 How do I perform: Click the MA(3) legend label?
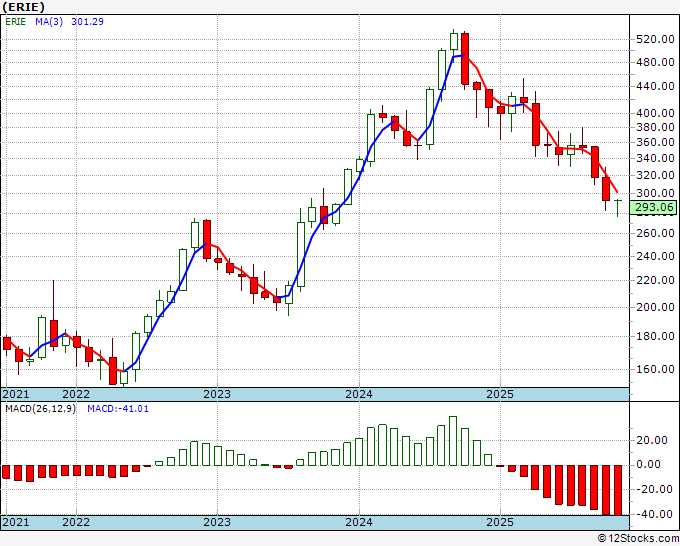pos(49,21)
